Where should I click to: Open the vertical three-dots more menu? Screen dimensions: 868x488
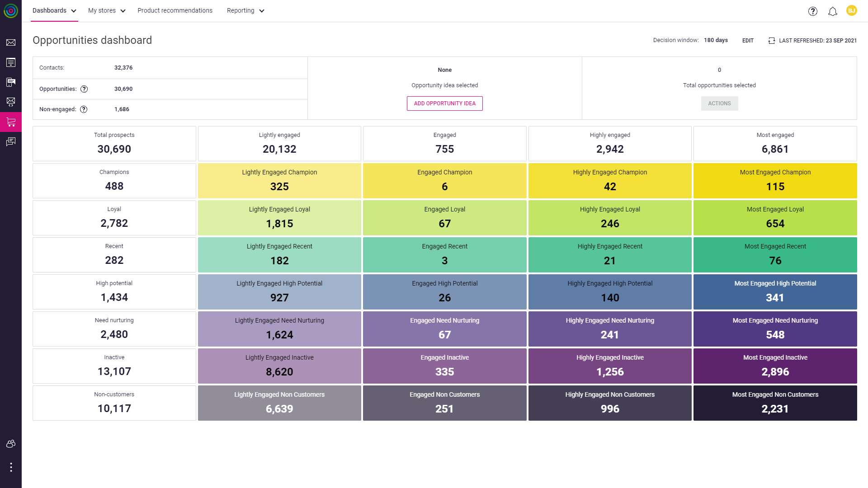coord(11,467)
